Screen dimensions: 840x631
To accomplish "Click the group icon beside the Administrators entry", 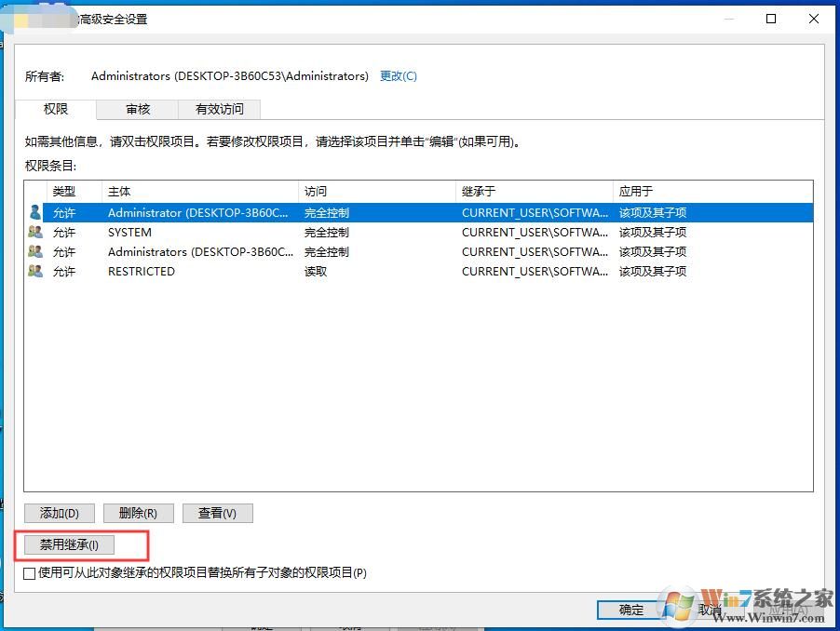I will click(x=35, y=251).
